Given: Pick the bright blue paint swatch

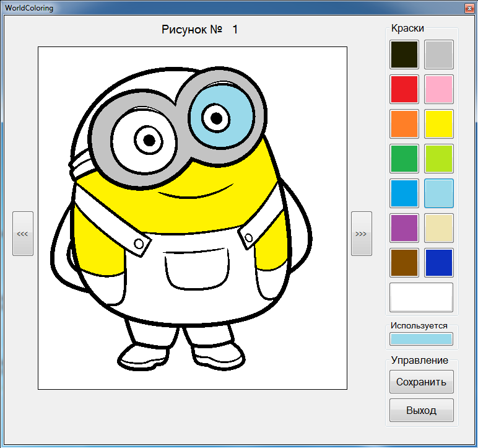Looking at the screenshot, I should pyautogui.click(x=404, y=193).
